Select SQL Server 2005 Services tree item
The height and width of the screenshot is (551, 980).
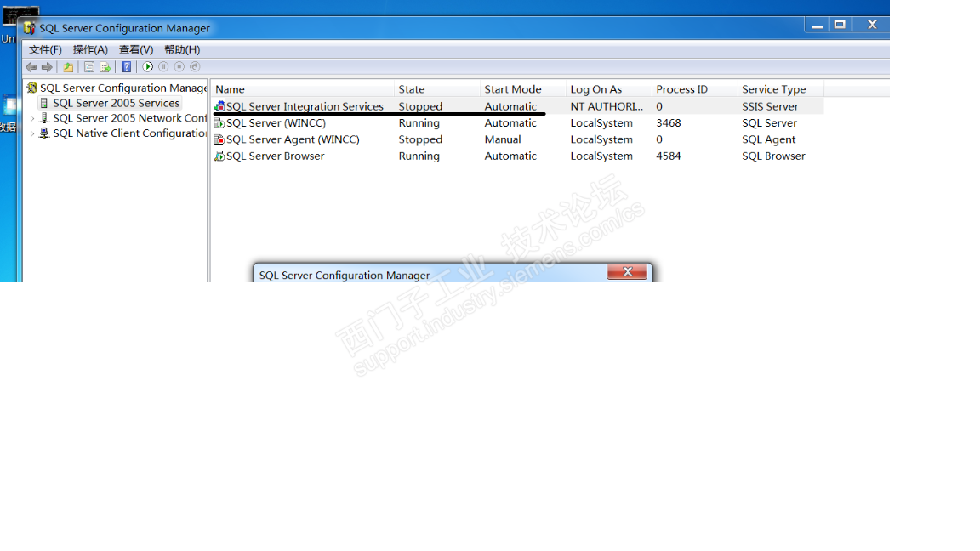click(117, 103)
